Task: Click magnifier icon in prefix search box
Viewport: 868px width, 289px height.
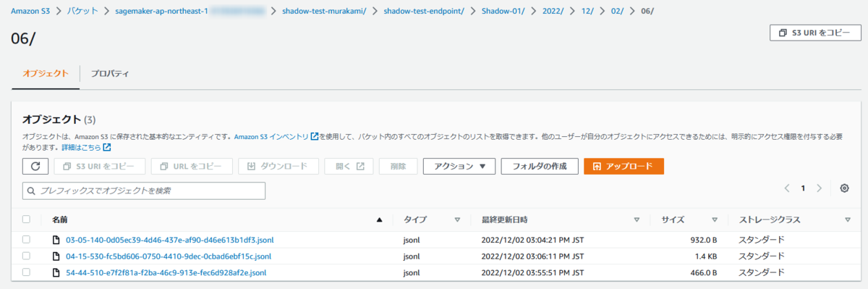Action: pyautogui.click(x=31, y=190)
